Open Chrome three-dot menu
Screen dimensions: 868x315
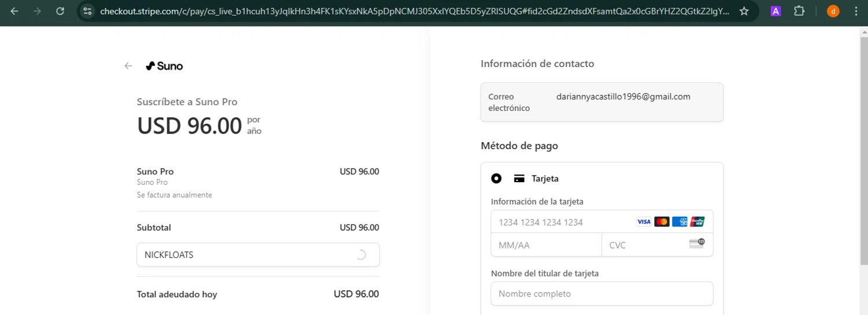[x=856, y=11]
